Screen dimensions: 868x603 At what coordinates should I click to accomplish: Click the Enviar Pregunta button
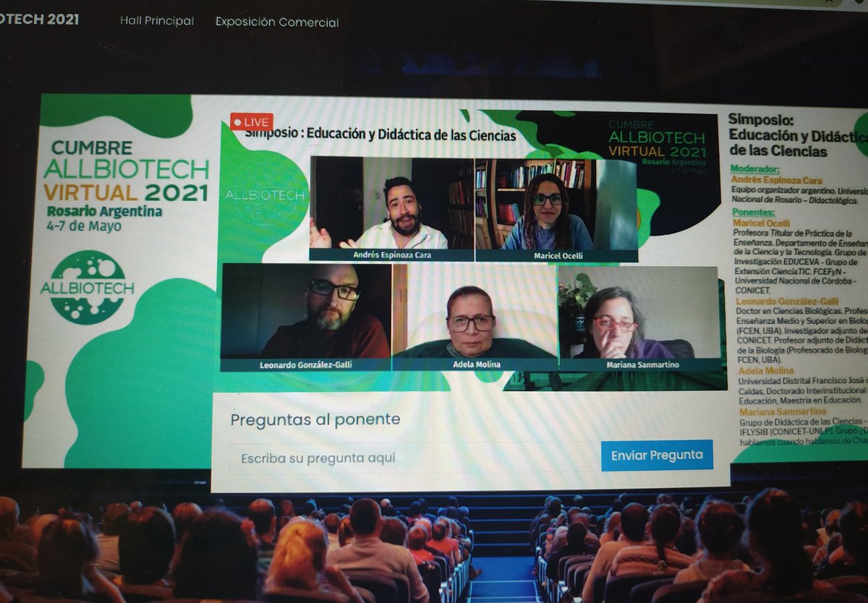coord(656,456)
